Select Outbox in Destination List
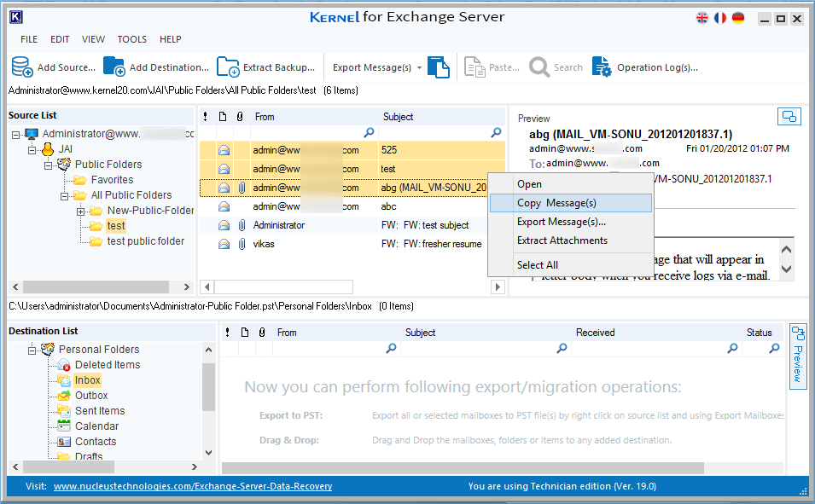This screenshot has width=815, height=504. [91, 396]
